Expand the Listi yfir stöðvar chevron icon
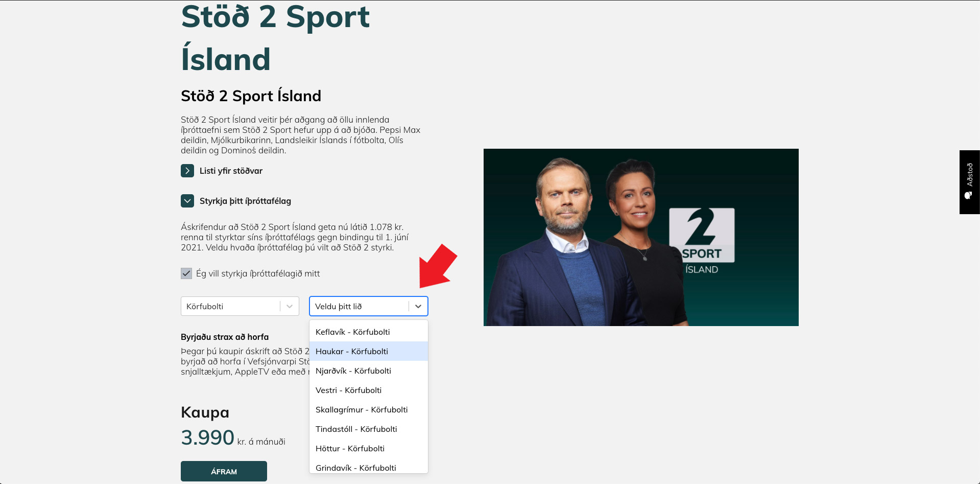 click(x=187, y=171)
